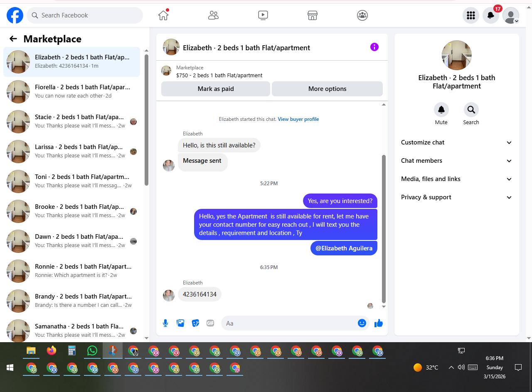Open Dawn's conversation in the list

(x=71, y=241)
